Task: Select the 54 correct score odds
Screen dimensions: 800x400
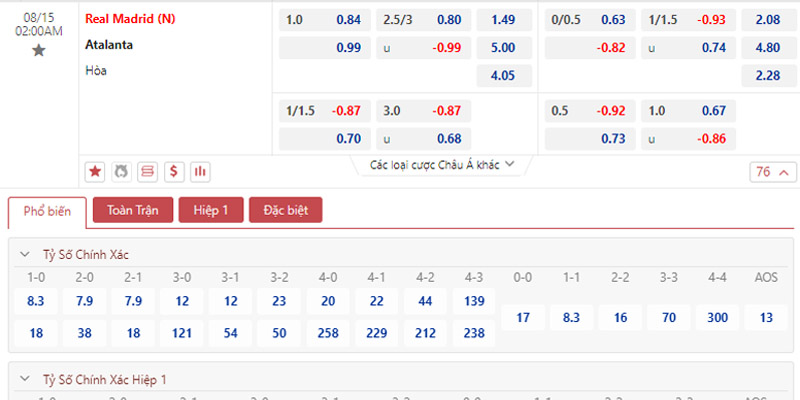Action: click(x=231, y=333)
